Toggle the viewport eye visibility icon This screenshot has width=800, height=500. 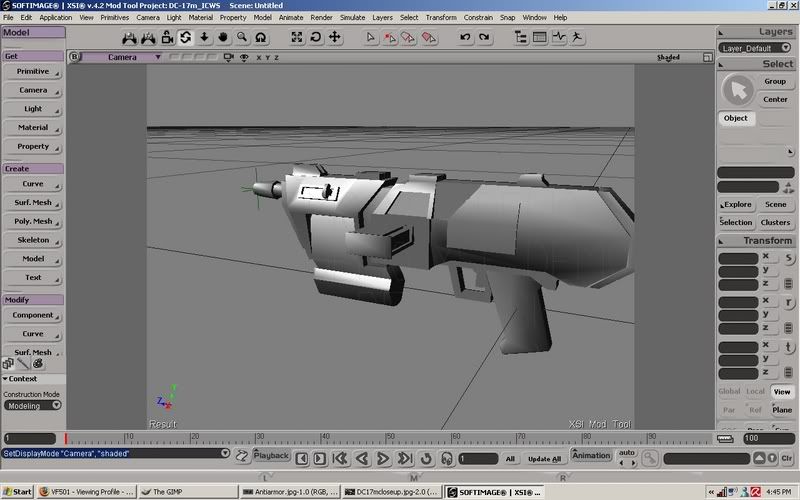pyautogui.click(x=244, y=57)
